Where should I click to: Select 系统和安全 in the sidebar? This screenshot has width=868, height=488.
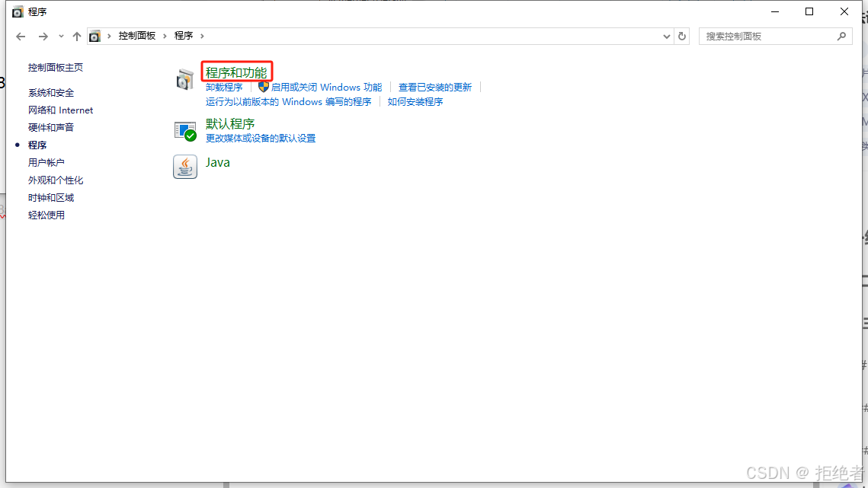pos(51,93)
